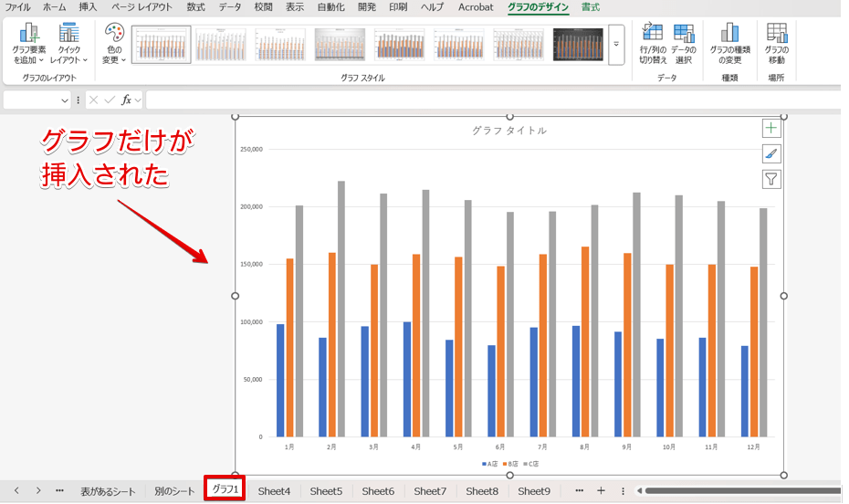Click データの選択 (Select Data) icon
Image resolution: width=849 pixels, height=504 pixels.
pyautogui.click(x=683, y=43)
